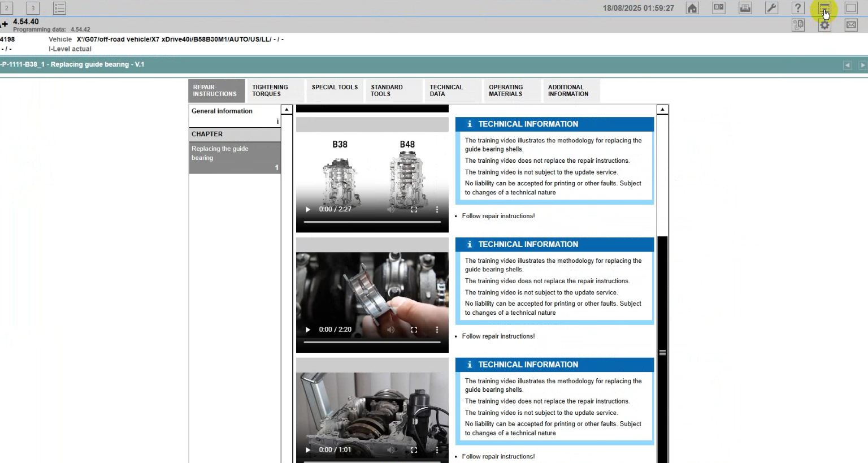Select General information in the sidebar
The width and height of the screenshot is (868, 463).
(x=235, y=116)
